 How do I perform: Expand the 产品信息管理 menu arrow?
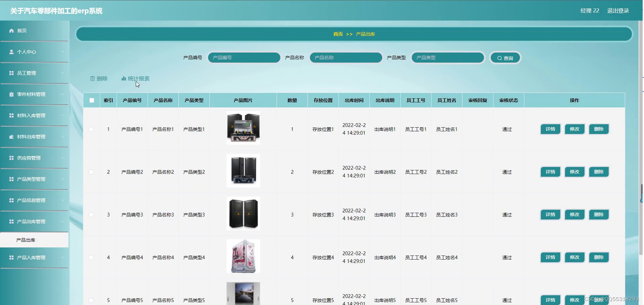(x=63, y=200)
